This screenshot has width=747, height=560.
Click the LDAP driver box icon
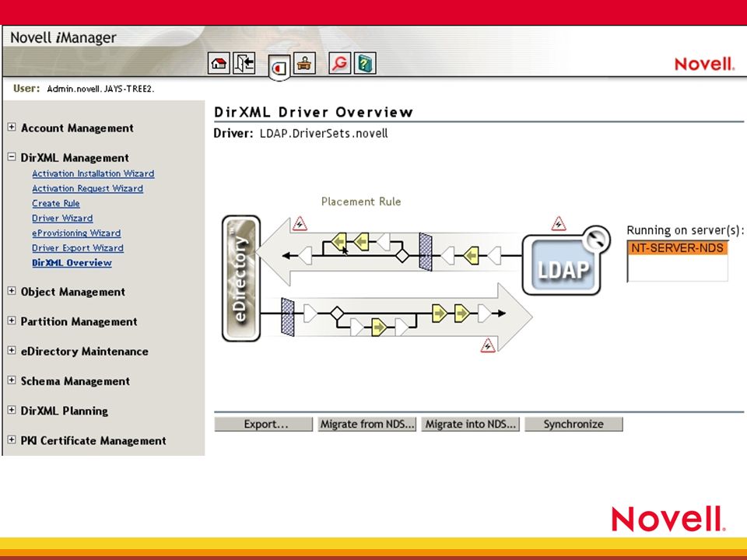[562, 264]
